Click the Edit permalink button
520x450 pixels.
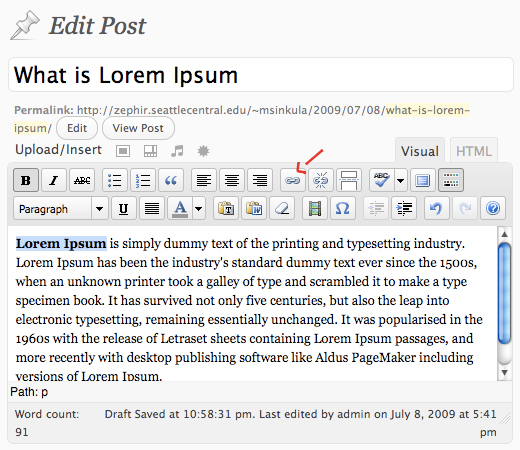point(77,128)
